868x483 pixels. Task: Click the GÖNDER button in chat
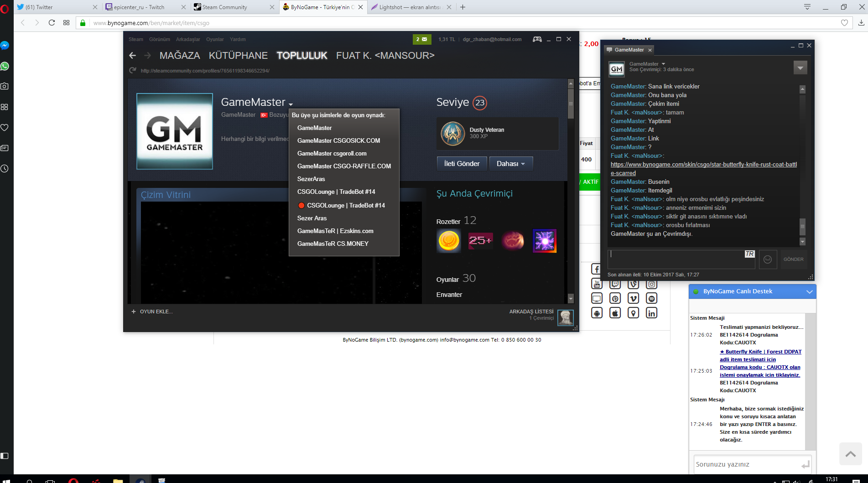click(794, 259)
